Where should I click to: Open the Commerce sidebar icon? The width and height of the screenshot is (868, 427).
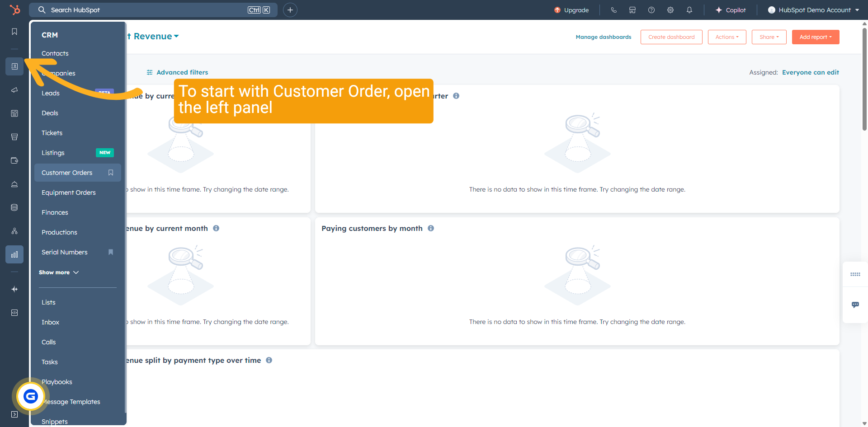pos(14,160)
